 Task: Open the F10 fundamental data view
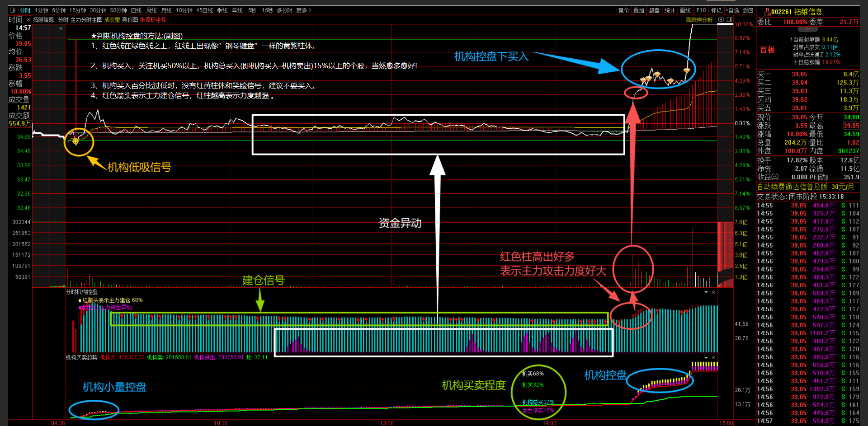701,10
